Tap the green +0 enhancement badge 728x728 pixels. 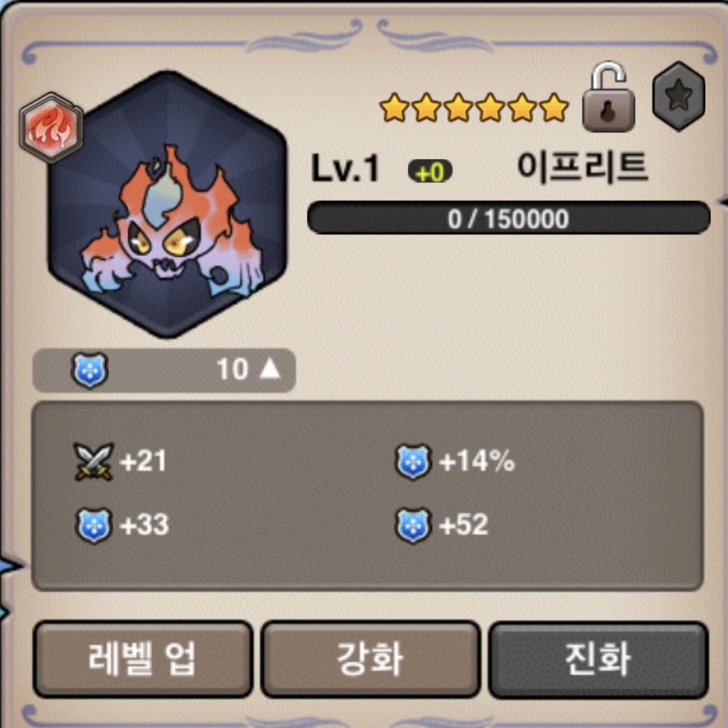click(430, 172)
